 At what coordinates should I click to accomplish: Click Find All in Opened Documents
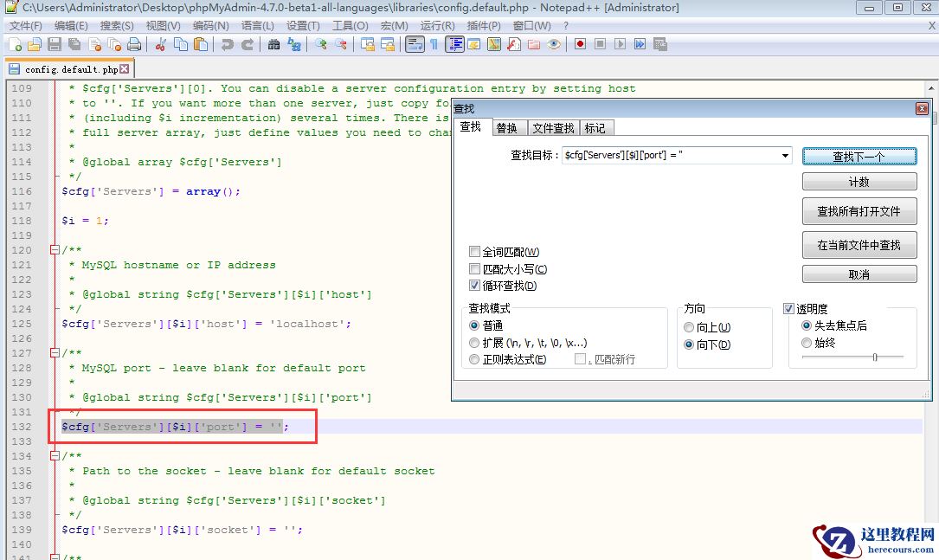tap(859, 211)
